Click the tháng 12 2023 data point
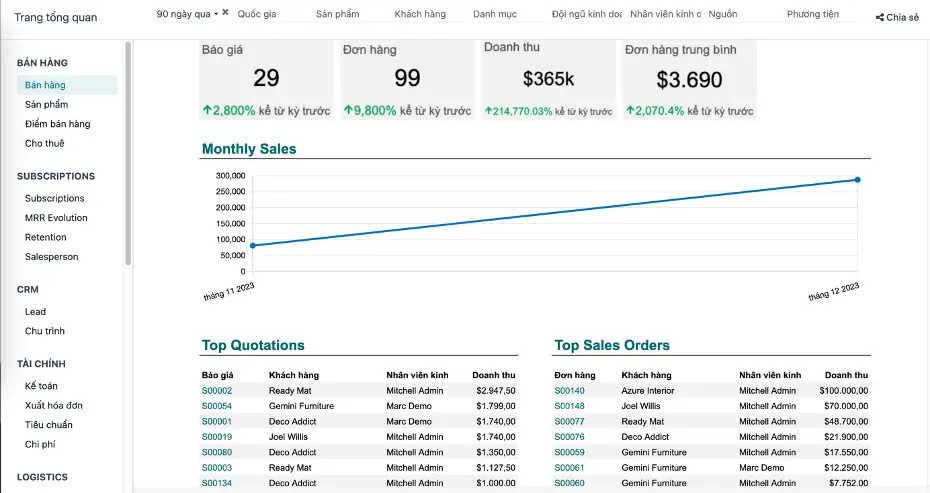The width and height of the screenshot is (930, 493). click(x=857, y=180)
